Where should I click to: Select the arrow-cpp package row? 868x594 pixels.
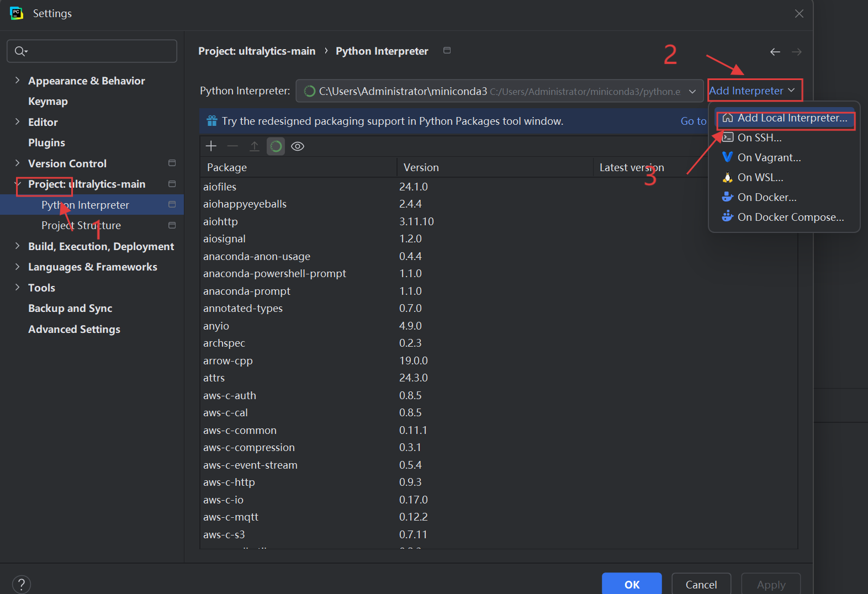tap(499, 360)
